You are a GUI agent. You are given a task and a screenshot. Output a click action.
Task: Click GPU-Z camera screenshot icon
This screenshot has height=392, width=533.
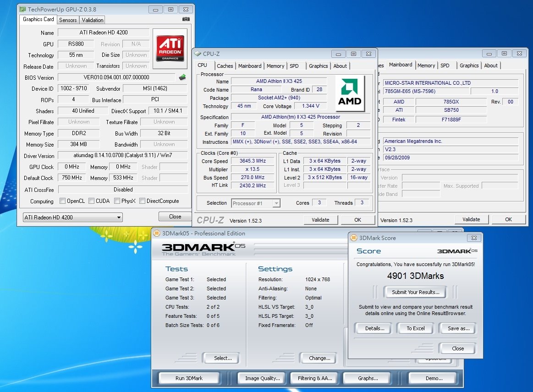(186, 19)
